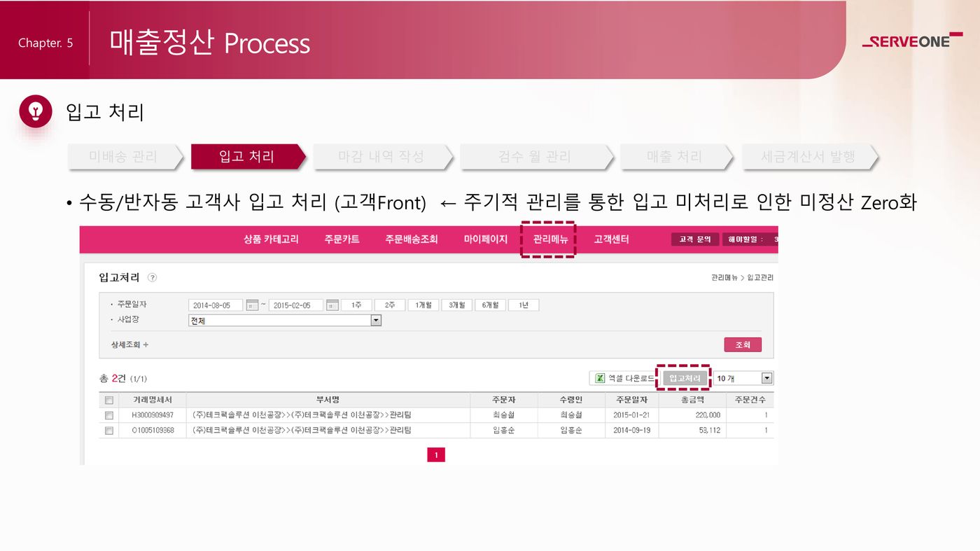Expand the 상세조회 + section
The height and width of the screenshot is (551, 980).
129,344
